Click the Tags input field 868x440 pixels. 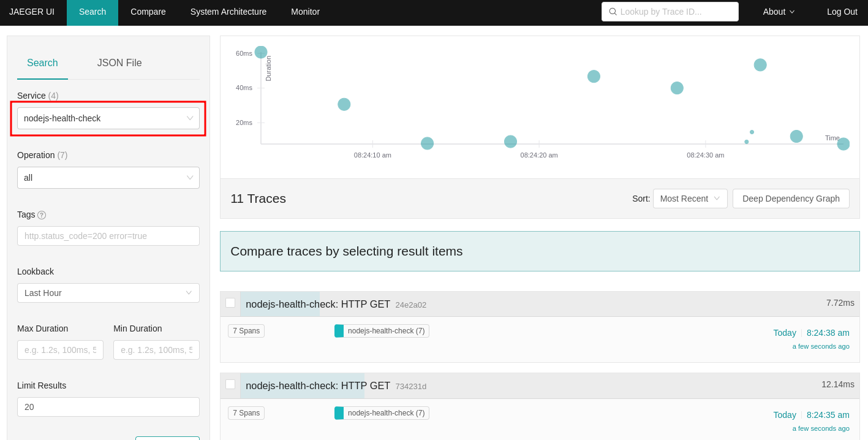point(108,236)
